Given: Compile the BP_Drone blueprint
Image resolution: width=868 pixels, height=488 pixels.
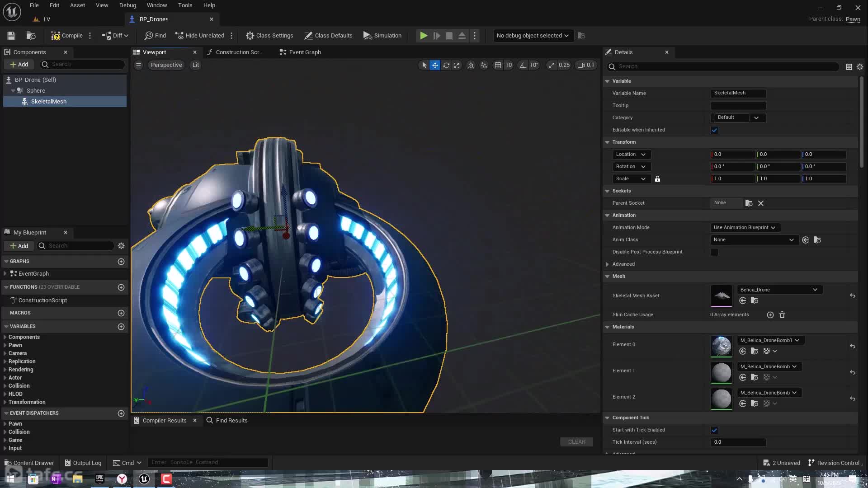Looking at the screenshot, I should tap(67, 36).
